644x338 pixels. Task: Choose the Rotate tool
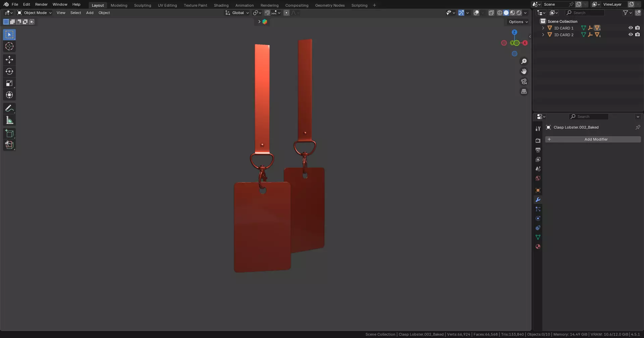pos(9,71)
